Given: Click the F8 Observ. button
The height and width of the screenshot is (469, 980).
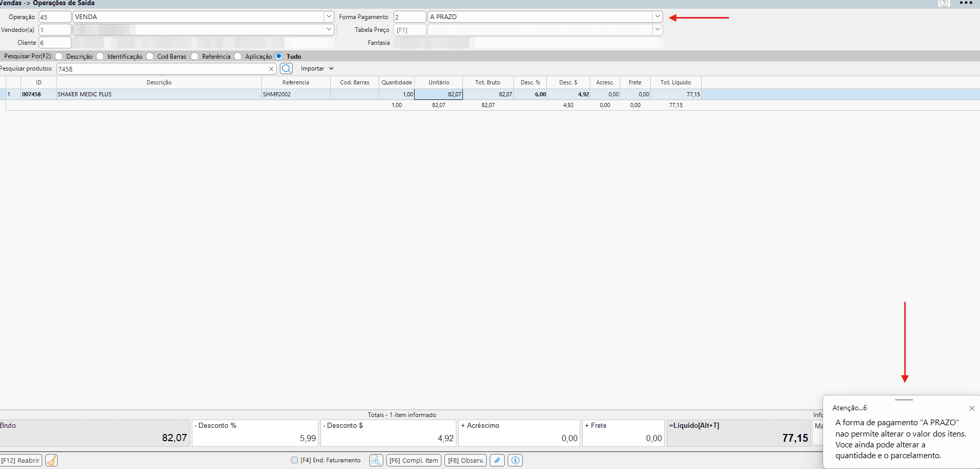Looking at the screenshot, I should click(x=466, y=460).
